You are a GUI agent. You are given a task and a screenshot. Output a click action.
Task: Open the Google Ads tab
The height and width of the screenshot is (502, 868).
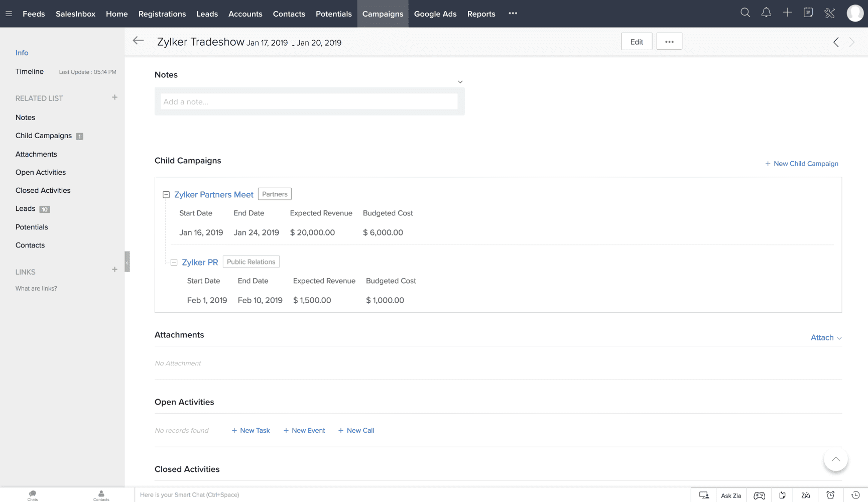(435, 14)
